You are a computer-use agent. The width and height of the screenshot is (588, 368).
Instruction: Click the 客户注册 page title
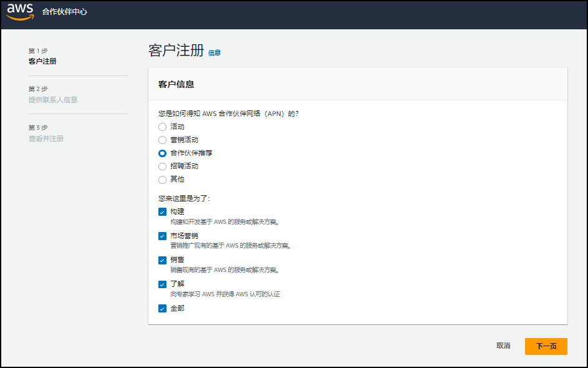[176, 51]
